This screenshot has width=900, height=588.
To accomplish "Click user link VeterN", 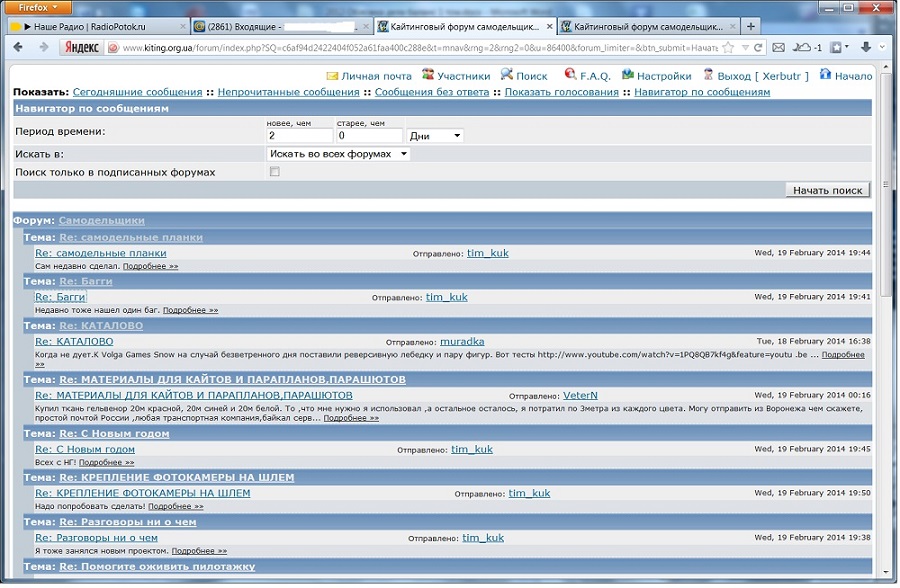I will tap(580, 395).
